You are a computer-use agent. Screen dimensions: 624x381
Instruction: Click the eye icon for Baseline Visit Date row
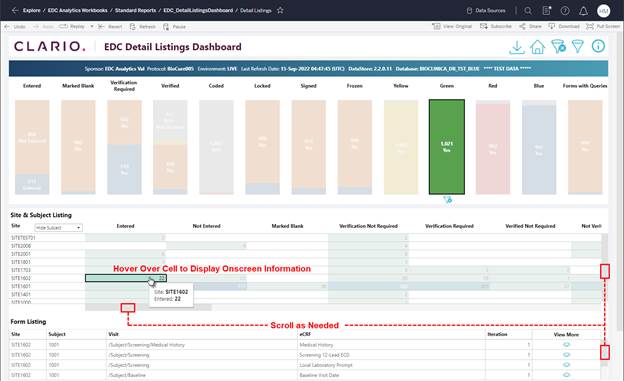click(x=566, y=375)
